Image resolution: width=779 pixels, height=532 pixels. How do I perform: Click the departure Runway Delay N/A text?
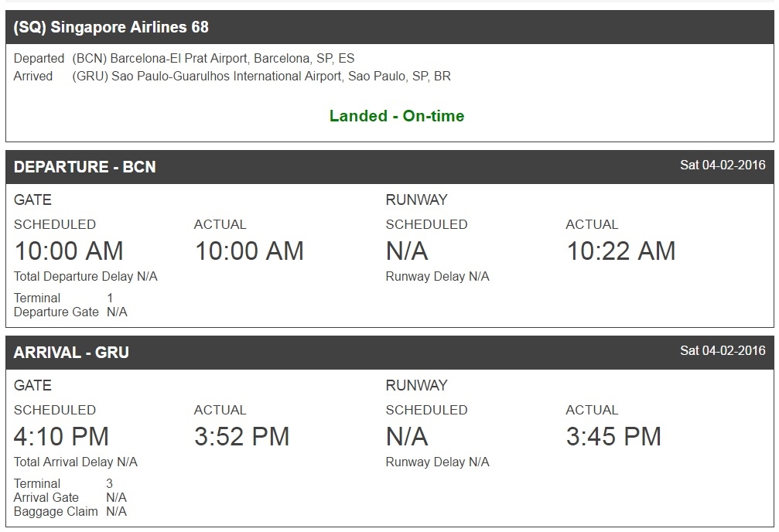(x=437, y=276)
